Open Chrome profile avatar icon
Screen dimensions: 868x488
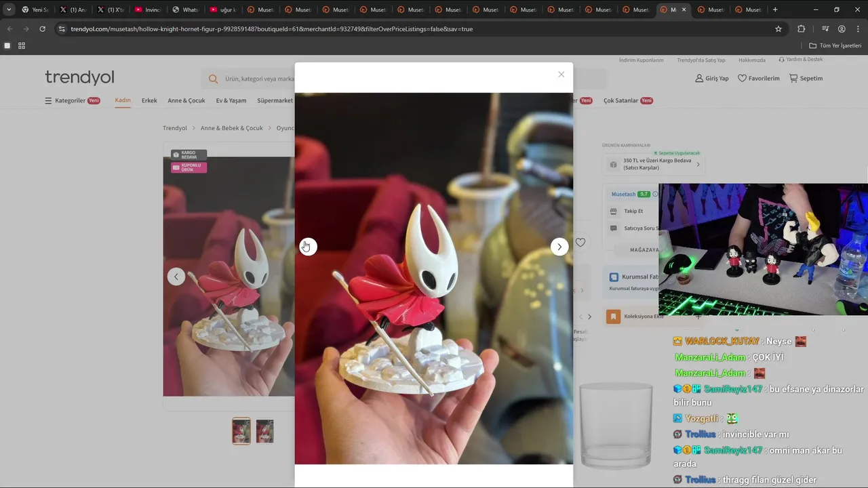click(x=842, y=29)
